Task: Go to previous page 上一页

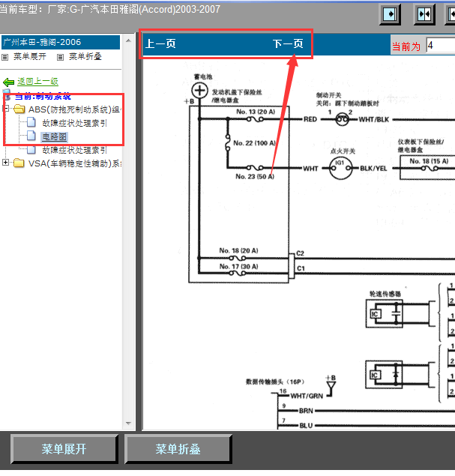Action: (160, 43)
